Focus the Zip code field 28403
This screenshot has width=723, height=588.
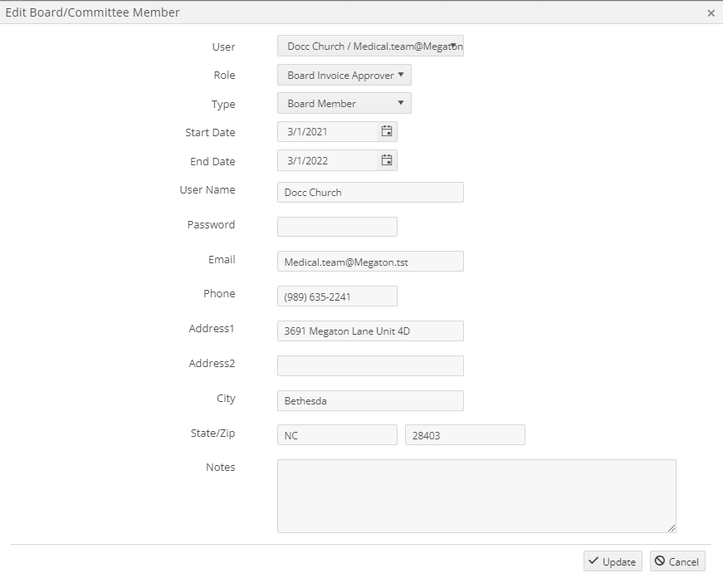(x=465, y=435)
